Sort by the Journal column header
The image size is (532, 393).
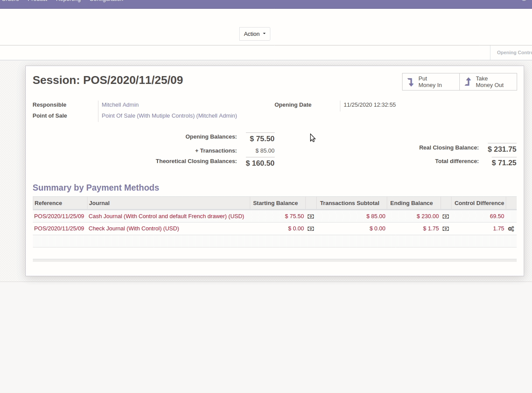click(168, 203)
